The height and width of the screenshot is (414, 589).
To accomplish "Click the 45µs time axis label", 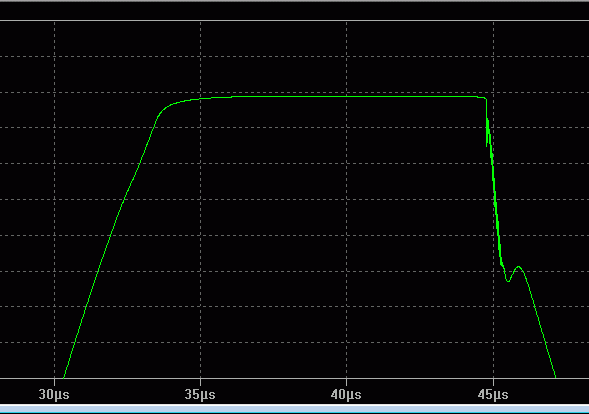I will pos(493,394).
